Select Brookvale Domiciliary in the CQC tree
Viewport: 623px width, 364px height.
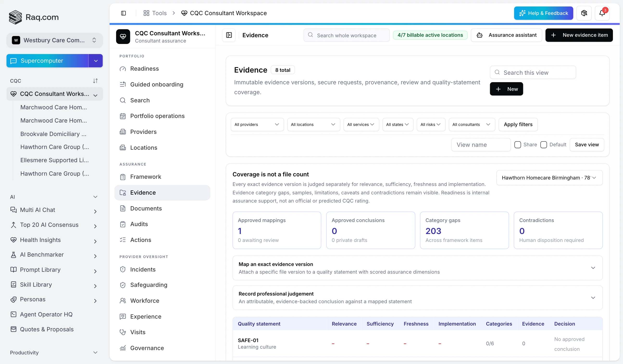tap(53, 134)
